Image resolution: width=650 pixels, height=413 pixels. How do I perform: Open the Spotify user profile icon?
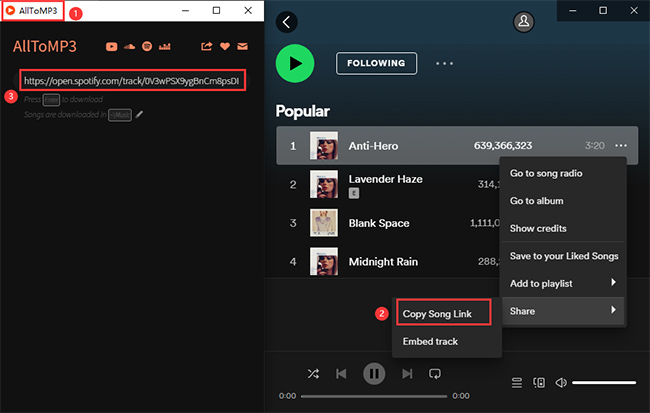tap(524, 22)
